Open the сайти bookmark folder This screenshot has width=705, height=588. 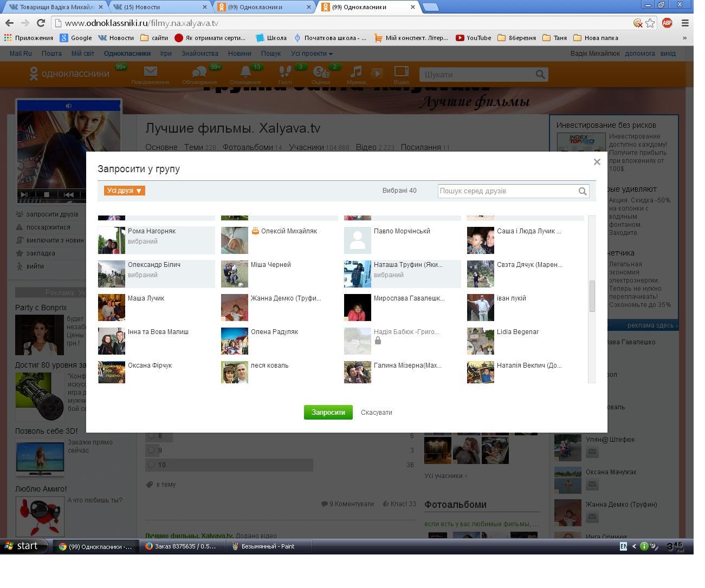(x=154, y=38)
